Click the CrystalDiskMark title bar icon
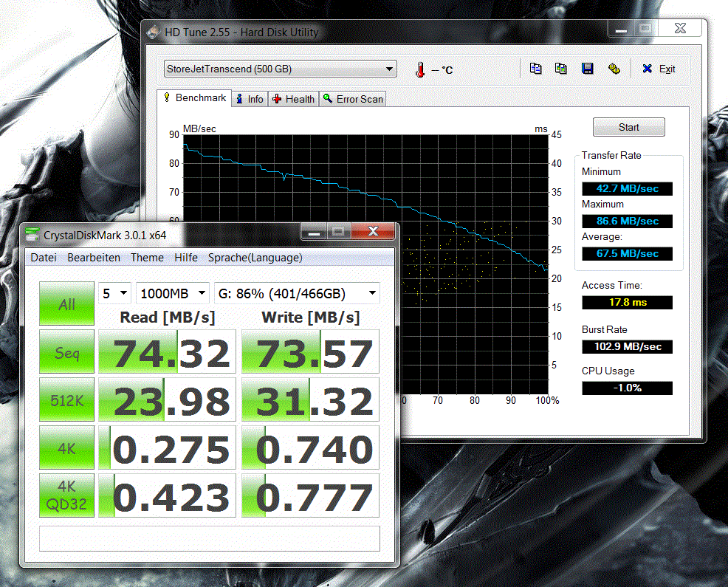The image size is (728, 587). pos(32,235)
